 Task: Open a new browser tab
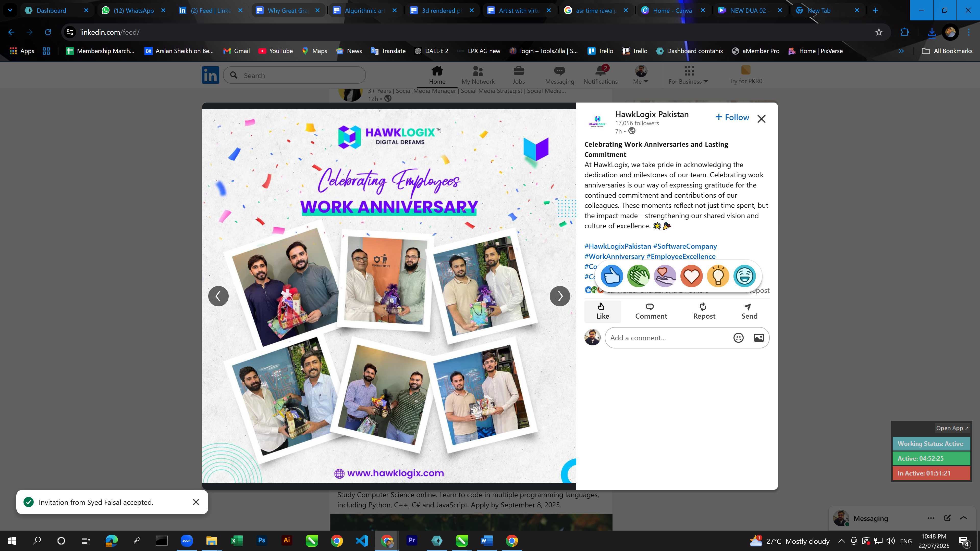pyautogui.click(x=875, y=10)
